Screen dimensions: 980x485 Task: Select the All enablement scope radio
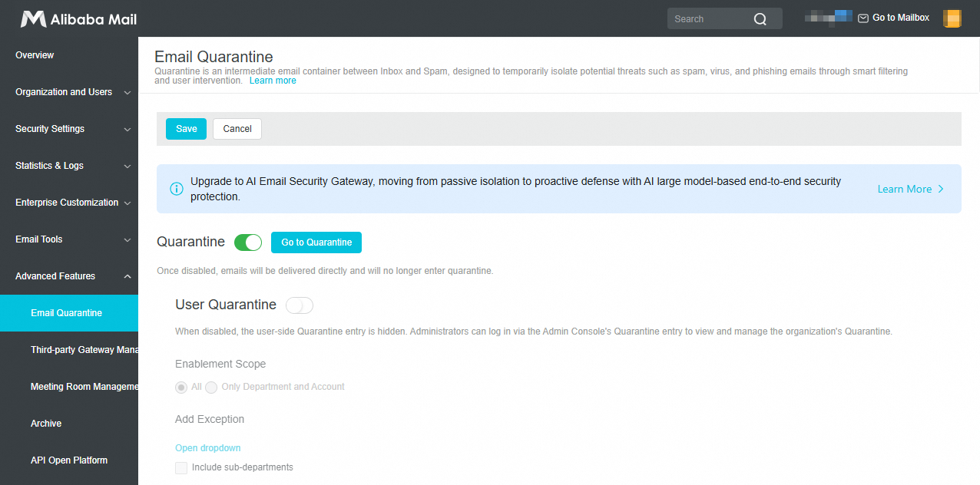point(181,388)
